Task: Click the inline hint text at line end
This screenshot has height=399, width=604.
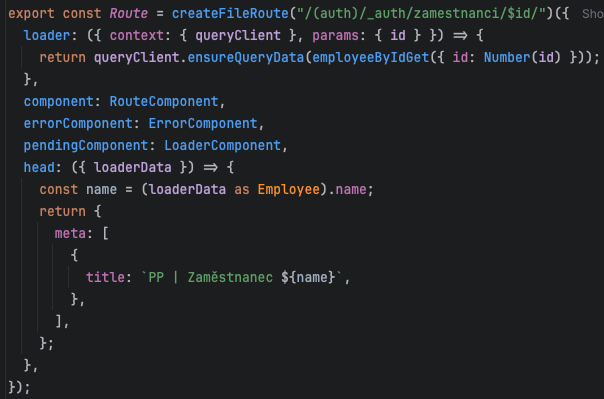Action: (592, 14)
